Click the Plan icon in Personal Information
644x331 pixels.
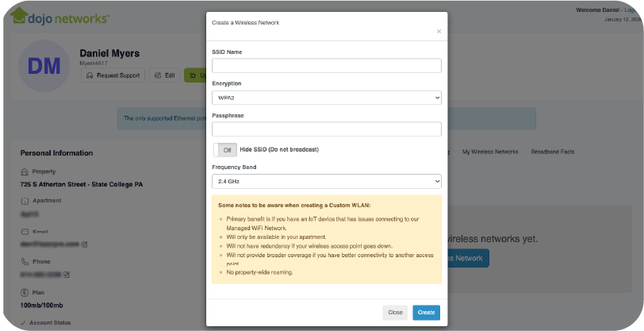coord(25,293)
